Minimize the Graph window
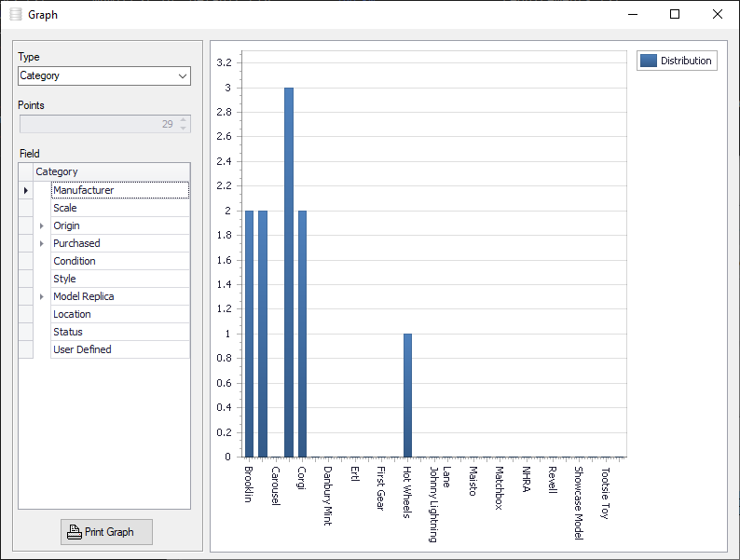Screen dimensions: 740x560 [x=633, y=15]
